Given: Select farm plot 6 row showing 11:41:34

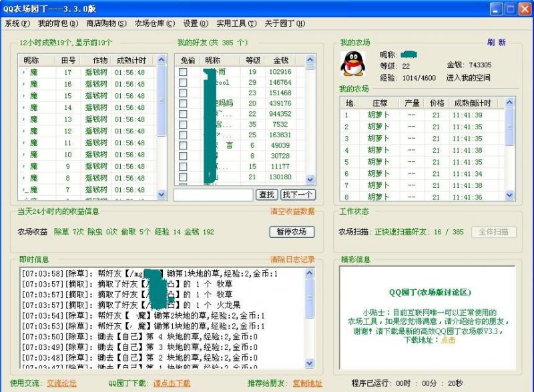Looking at the screenshot, I should (423, 173).
